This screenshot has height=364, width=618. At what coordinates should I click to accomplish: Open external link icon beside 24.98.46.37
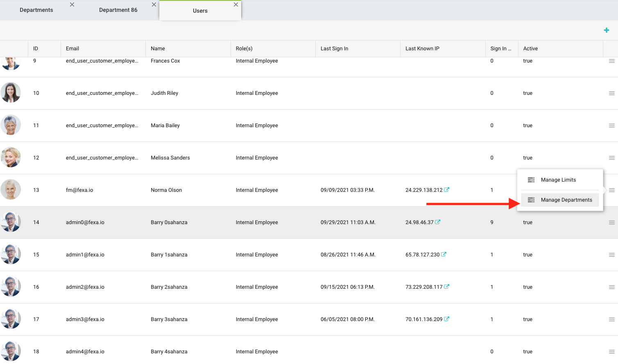coord(438,222)
